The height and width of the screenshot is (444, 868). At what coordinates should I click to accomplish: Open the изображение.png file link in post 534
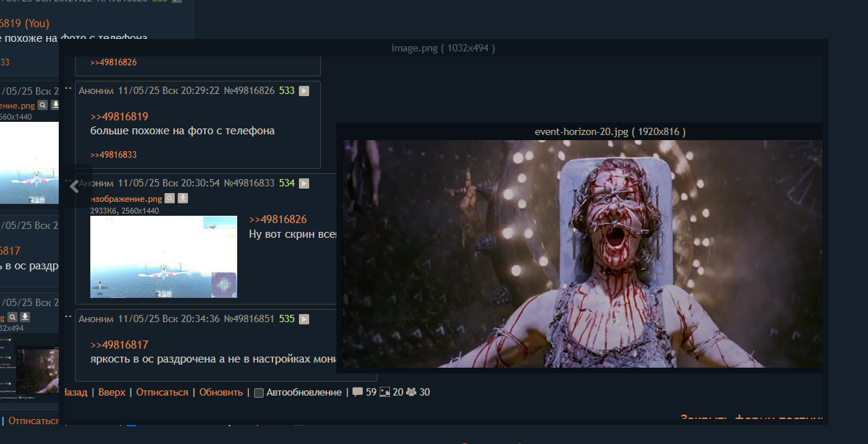(126, 199)
